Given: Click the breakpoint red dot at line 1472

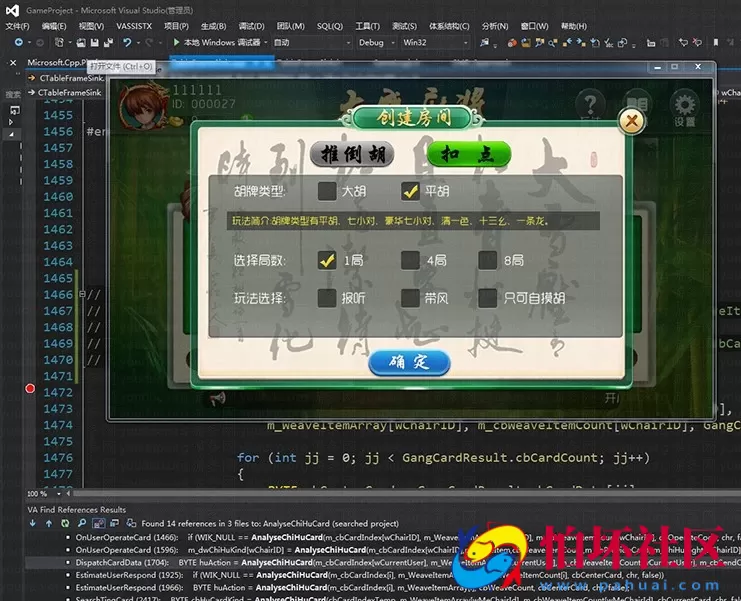Looking at the screenshot, I should [30, 388].
